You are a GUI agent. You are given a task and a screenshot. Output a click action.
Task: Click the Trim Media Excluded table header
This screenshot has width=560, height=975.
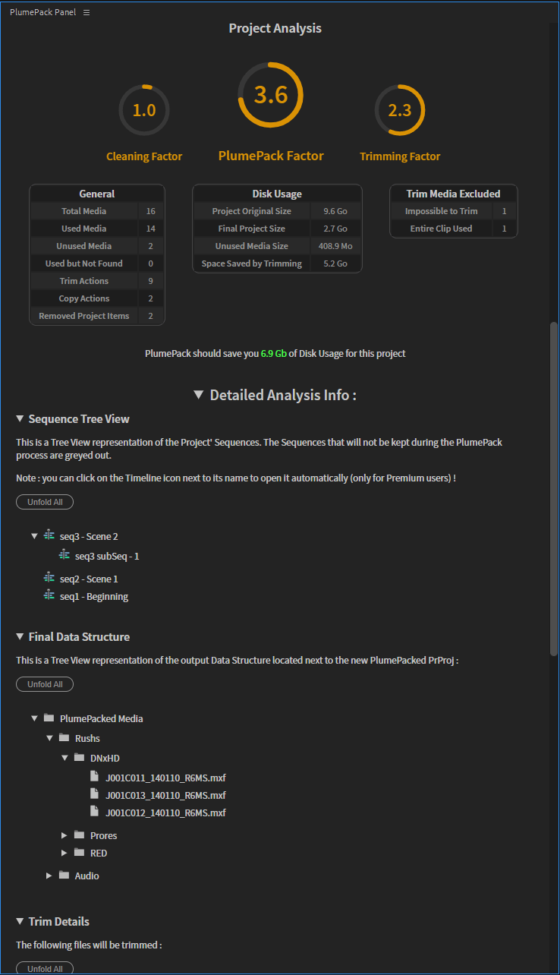tap(454, 194)
